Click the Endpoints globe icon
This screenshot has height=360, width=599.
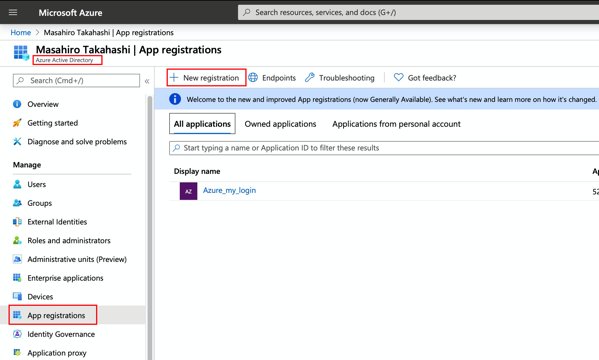(x=253, y=78)
